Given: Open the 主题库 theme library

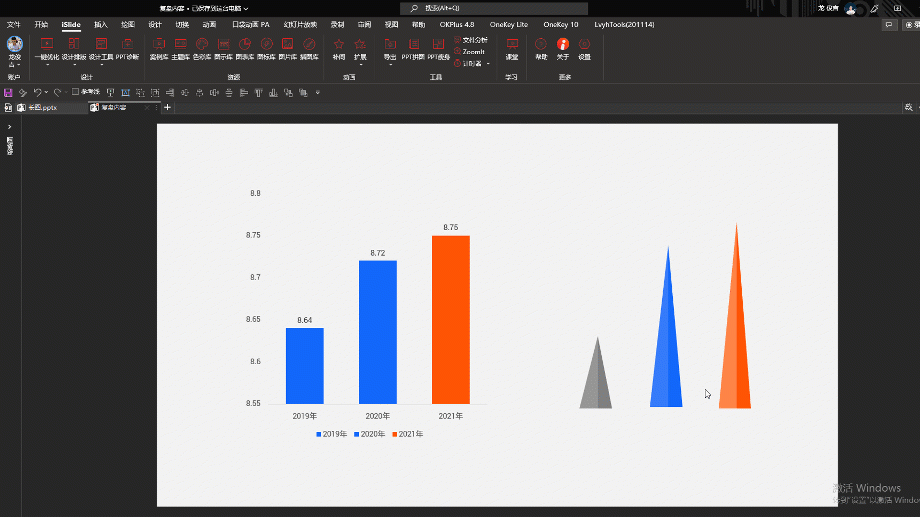Looking at the screenshot, I should coord(181,49).
